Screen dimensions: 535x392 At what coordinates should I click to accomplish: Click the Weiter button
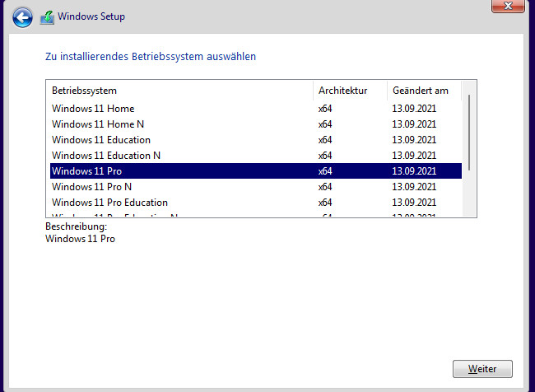click(x=482, y=368)
